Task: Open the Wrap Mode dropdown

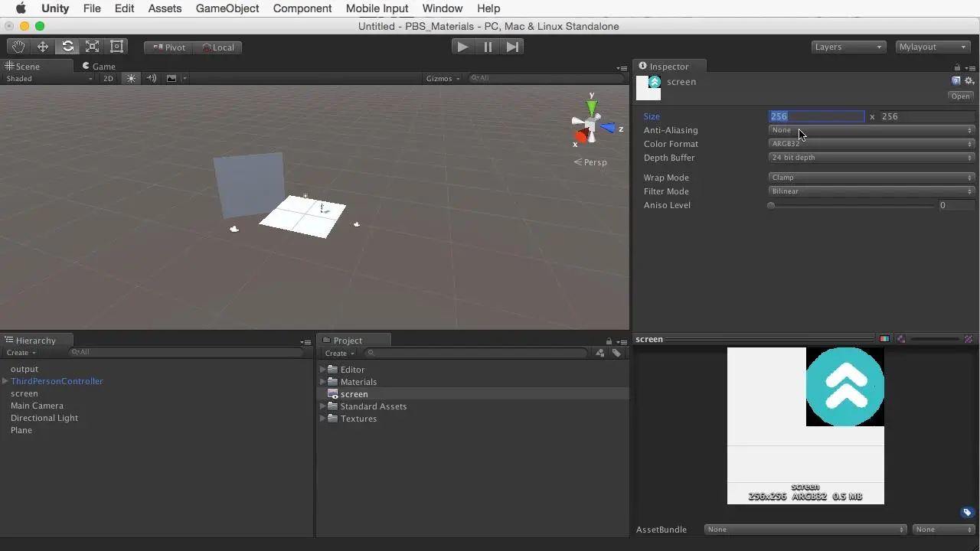Action: [871, 178]
